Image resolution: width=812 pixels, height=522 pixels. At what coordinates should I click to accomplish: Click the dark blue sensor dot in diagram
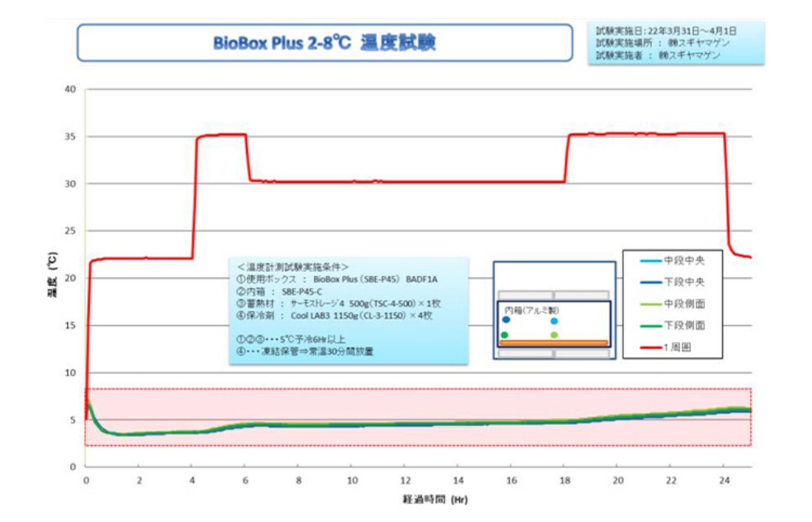pyautogui.click(x=506, y=320)
